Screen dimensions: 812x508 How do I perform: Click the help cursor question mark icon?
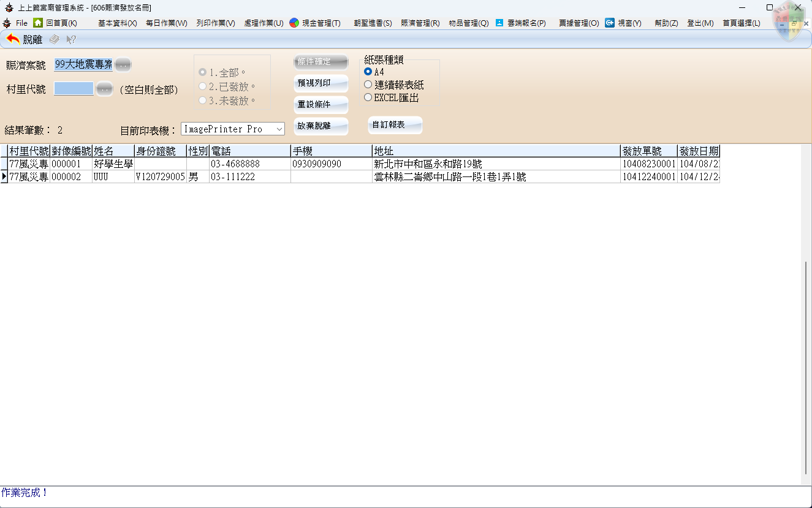71,39
